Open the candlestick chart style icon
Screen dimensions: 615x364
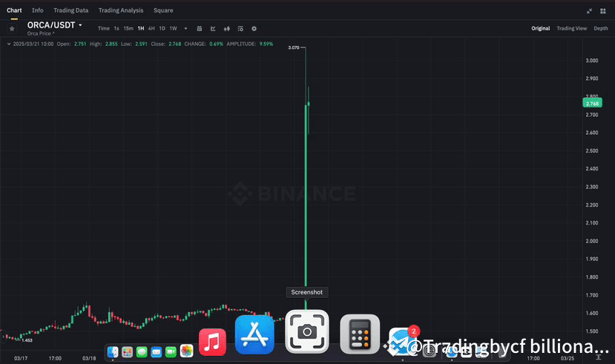(x=227, y=29)
